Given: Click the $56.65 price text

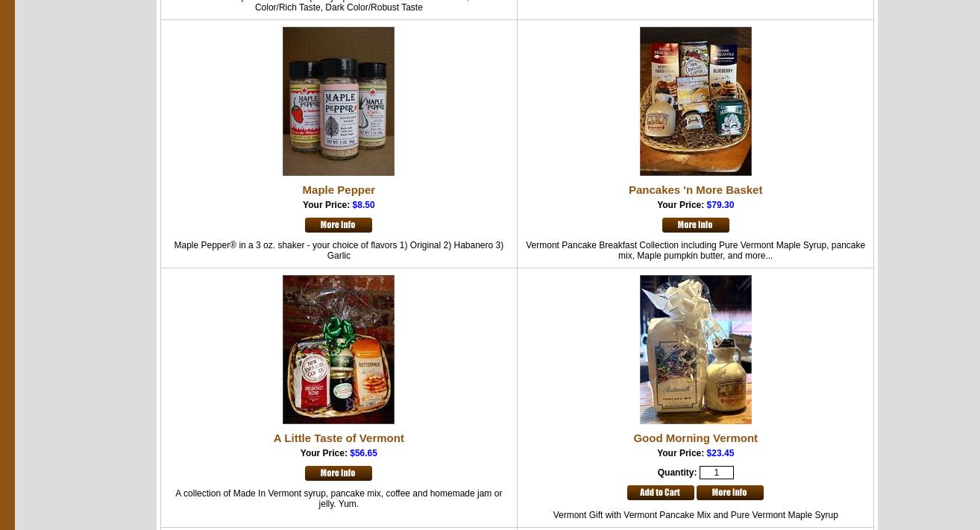Looking at the screenshot, I should point(363,453).
